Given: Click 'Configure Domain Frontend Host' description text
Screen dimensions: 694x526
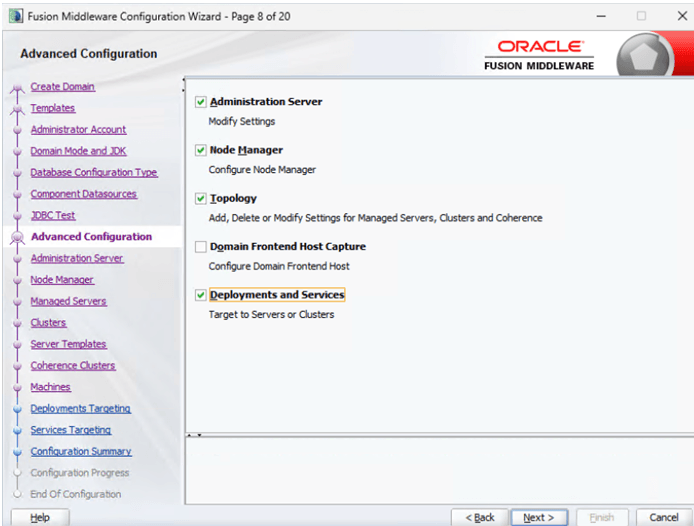Looking at the screenshot, I should click(x=279, y=266).
